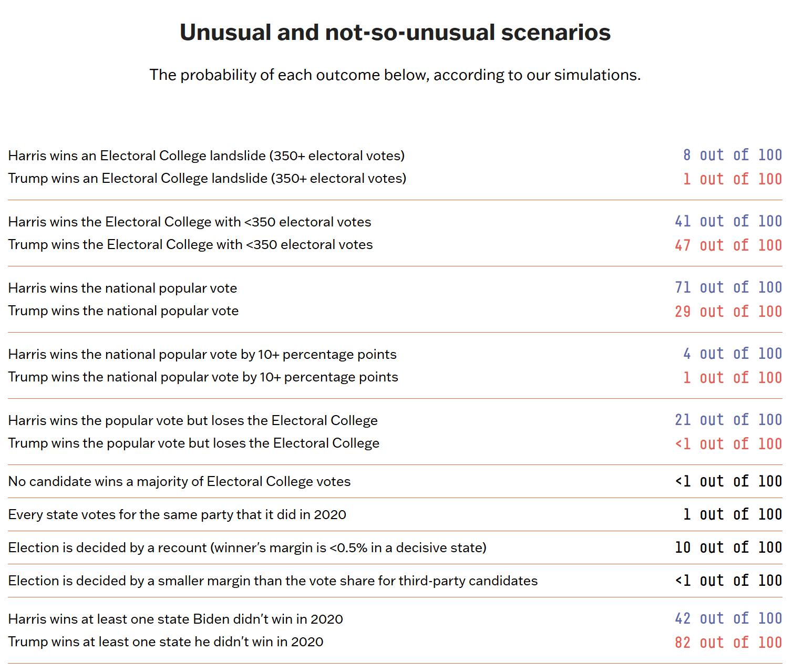Click the Trump Electoral College landslide text
Image resolution: width=793 pixels, height=672 pixels.
tap(207, 179)
